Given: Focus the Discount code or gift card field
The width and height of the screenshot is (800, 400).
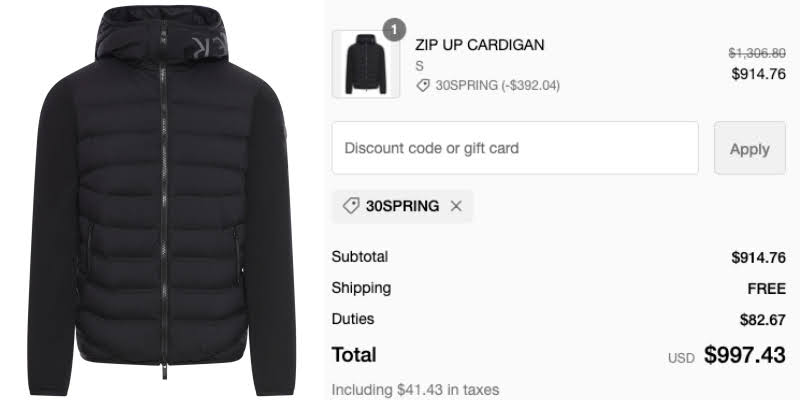Looking at the screenshot, I should 515,148.
